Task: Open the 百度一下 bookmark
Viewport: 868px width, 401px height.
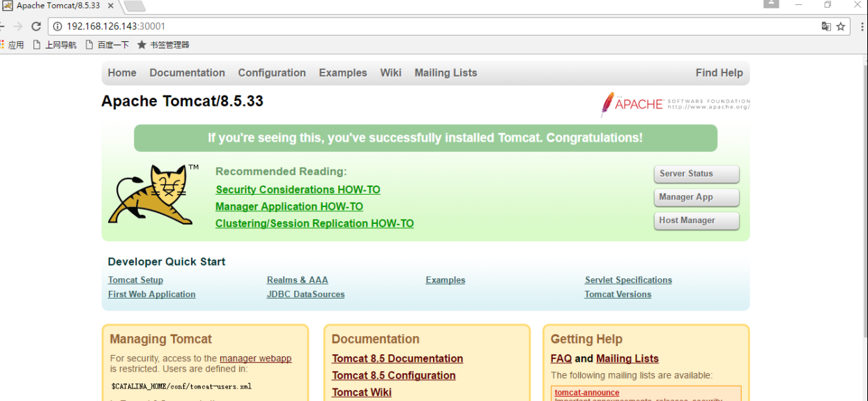Action: (107, 45)
